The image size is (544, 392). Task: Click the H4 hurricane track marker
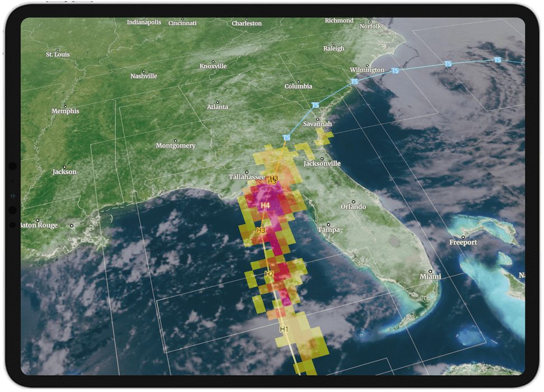tap(266, 206)
